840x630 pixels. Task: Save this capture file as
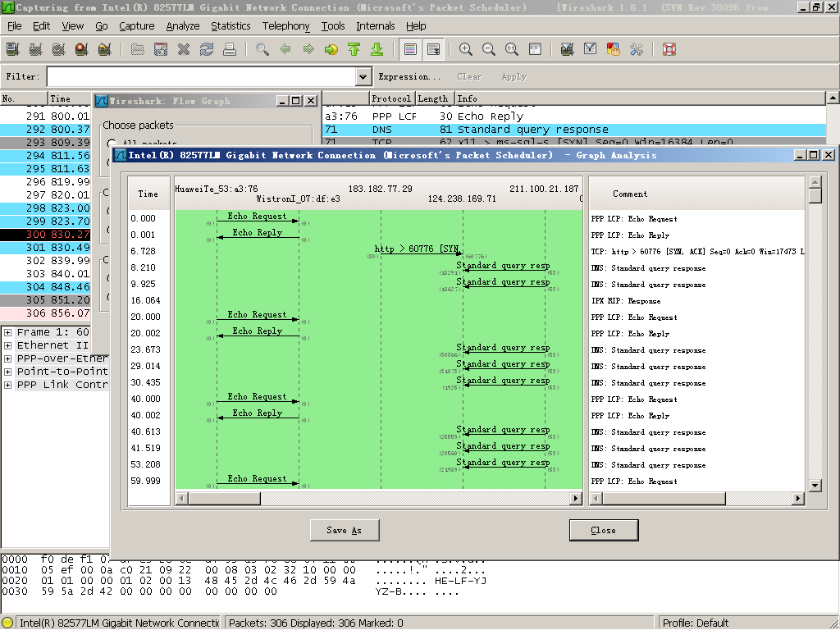coord(161,49)
